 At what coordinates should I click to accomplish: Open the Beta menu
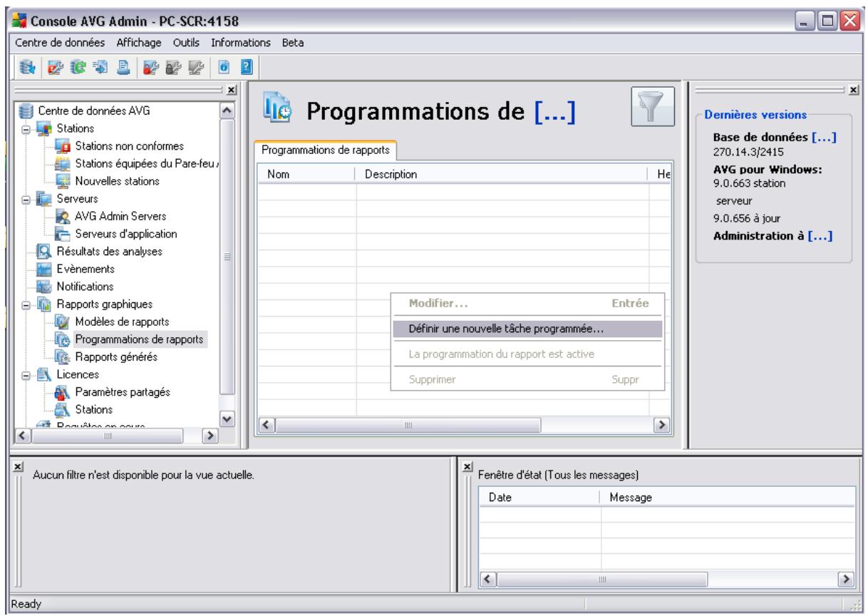pos(293,43)
